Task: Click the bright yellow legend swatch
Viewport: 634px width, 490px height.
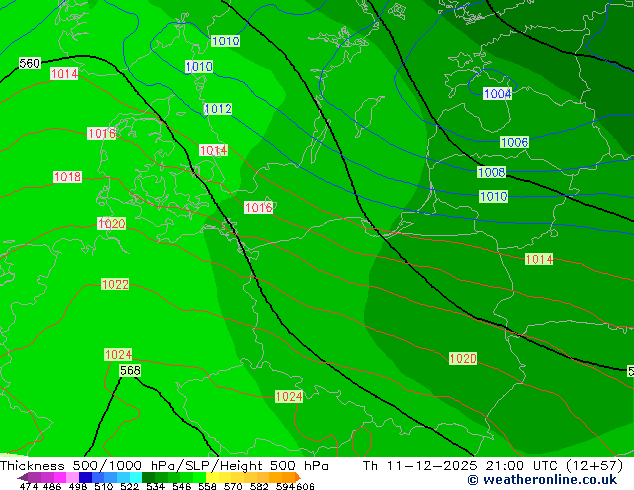Action: [x=212, y=477]
